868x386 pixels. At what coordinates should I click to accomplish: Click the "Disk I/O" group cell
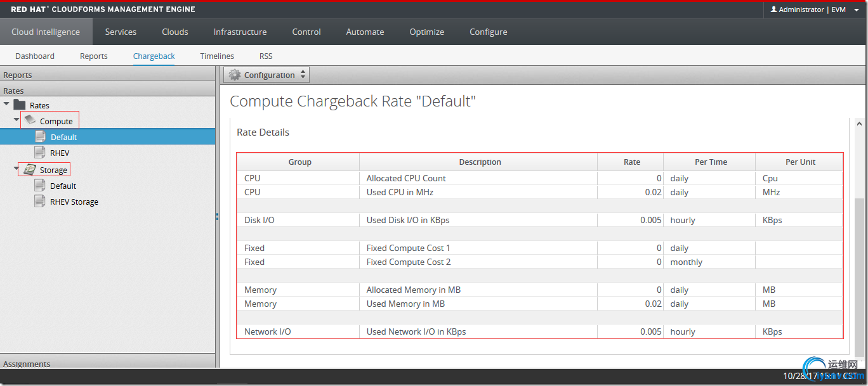point(298,220)
